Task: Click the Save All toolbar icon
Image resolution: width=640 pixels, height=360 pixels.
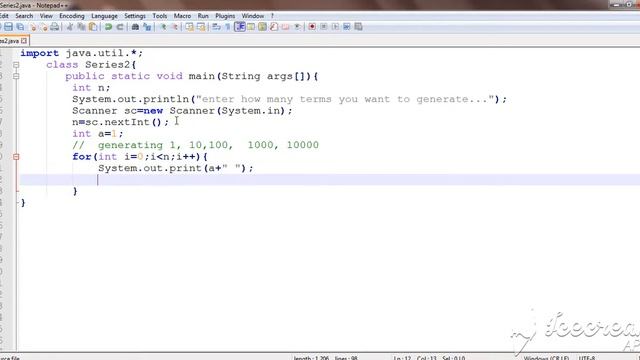Action: (20, 27)
